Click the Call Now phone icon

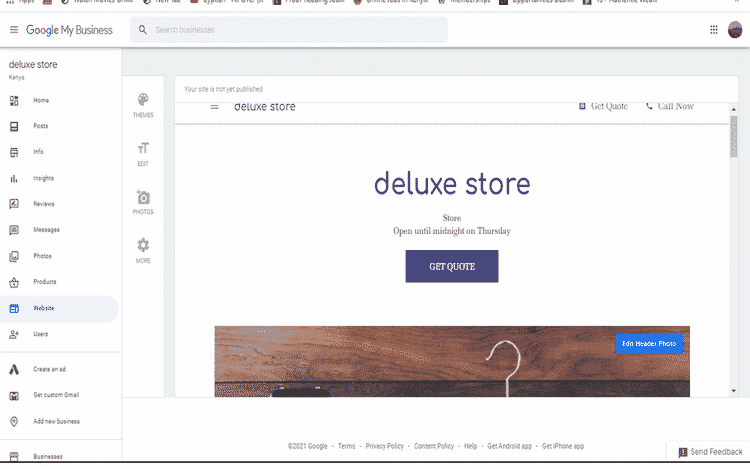(x=649, y=106)
